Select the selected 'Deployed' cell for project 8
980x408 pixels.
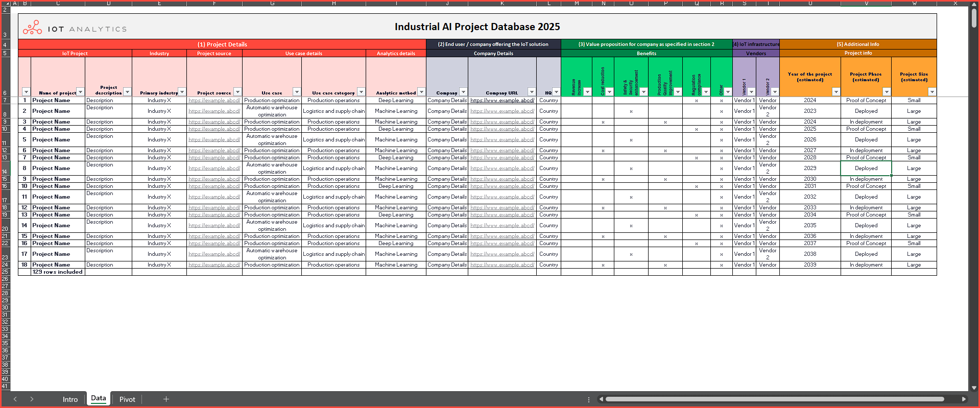coord(866,169)
